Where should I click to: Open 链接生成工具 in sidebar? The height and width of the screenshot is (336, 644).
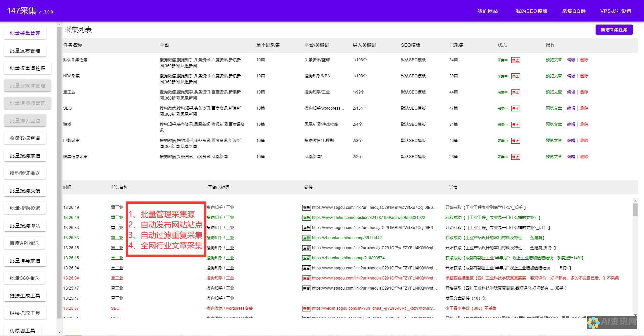pos(25,296)
